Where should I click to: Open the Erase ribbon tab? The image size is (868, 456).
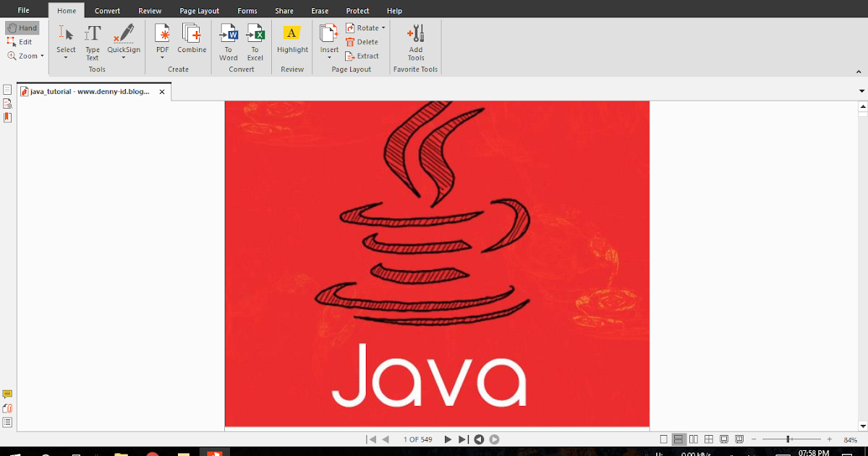[320, 11]
